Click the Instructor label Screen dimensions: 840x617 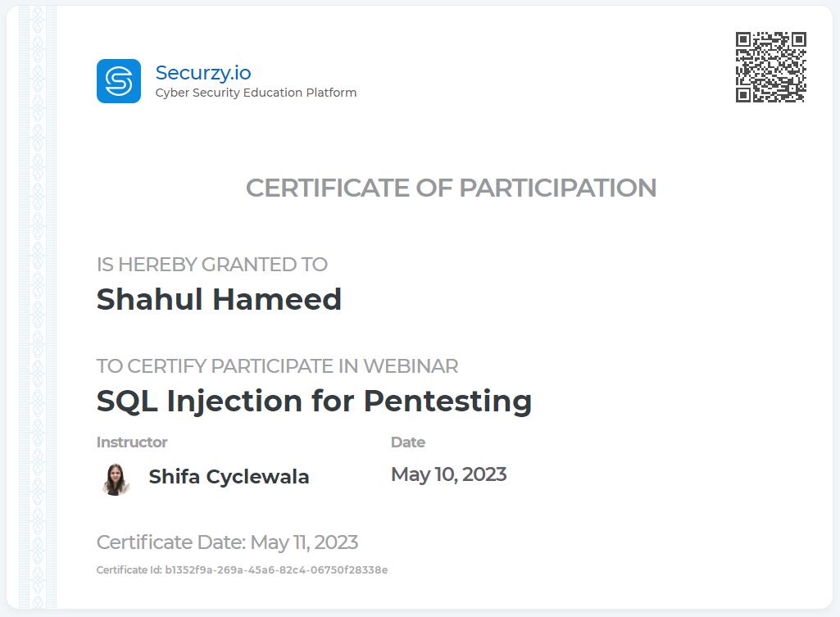[132, 442]
